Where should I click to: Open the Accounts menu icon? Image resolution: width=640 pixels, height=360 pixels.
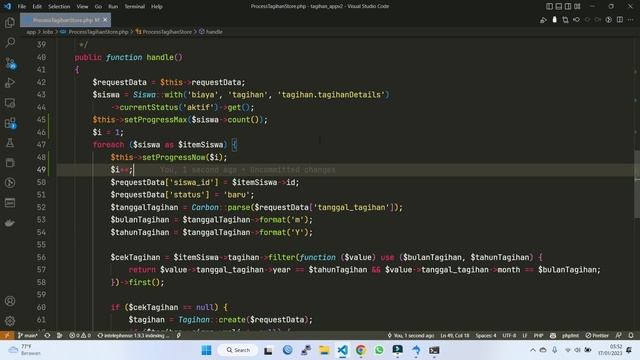[10, 301]
